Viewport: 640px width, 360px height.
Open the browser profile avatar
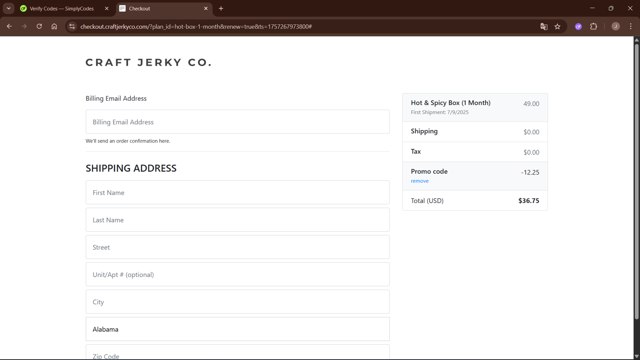(616, 26)
